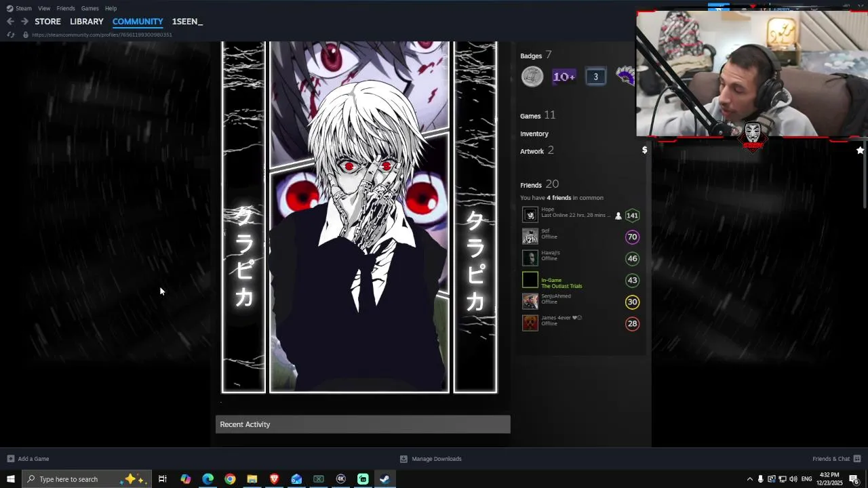Click the level 70 friend badge
868x488 pixels.
[632, 237]
